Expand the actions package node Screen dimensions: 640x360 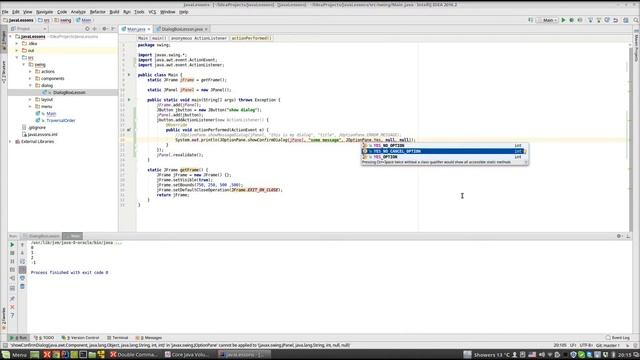(30, 71)
